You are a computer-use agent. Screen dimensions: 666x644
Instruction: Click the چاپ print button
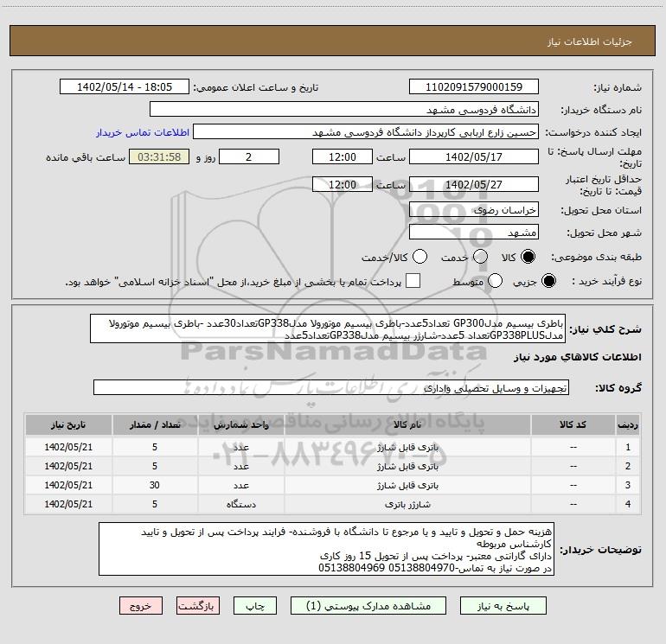click(255, 606)
